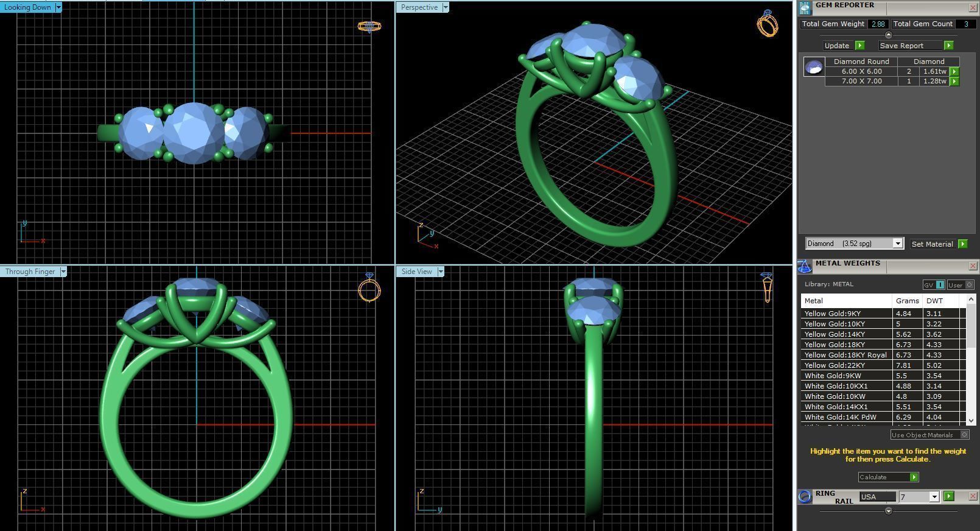Select the Perspective viewport title
Viewport: 980px width, 531px height.
[419, 7]
